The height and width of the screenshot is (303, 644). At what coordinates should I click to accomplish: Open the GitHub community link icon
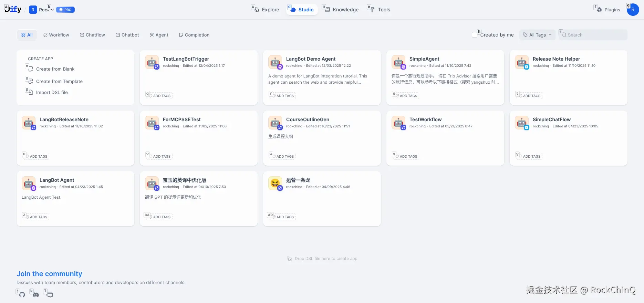click(x=22, y=295)
